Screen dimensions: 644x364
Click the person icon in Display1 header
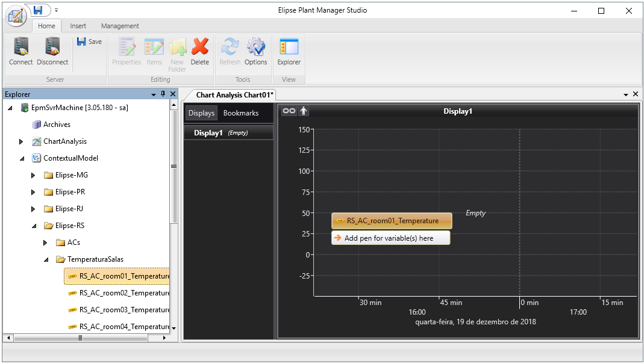pyautogui.click(x=304, y=111)
